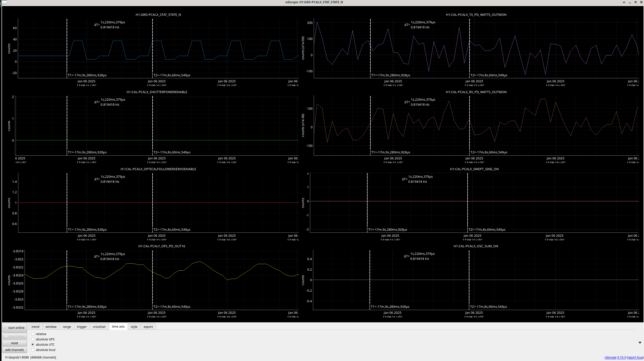Maximize the ndscope window

(x=635, y=2)
